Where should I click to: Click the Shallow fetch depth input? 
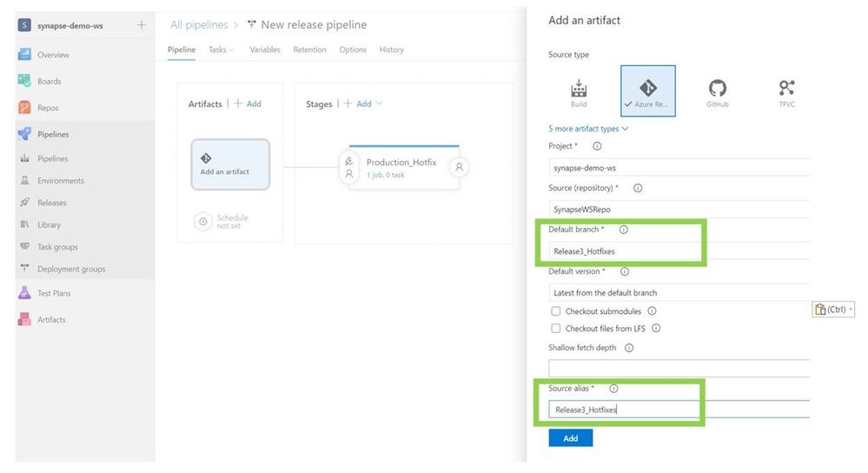tap(679, 369)
